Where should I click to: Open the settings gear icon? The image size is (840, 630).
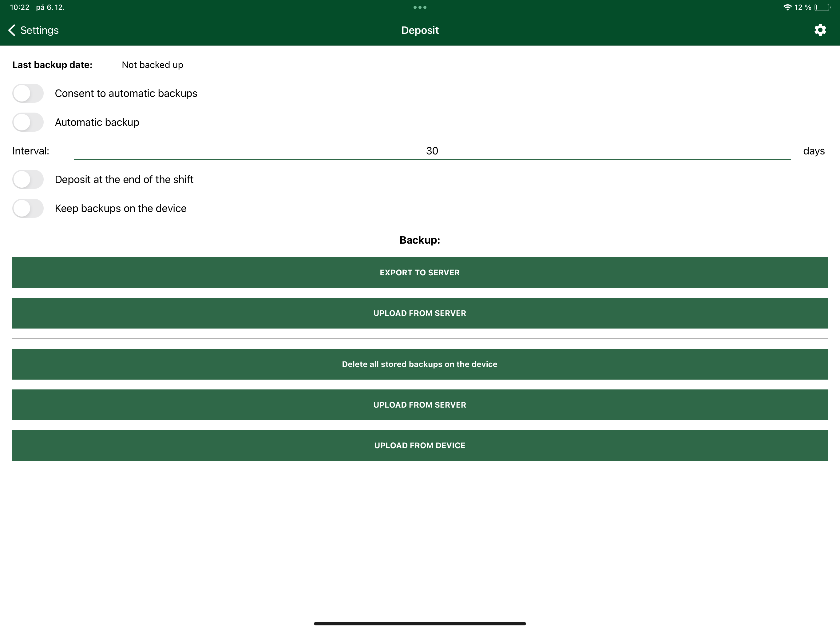(x=820, y=30)
